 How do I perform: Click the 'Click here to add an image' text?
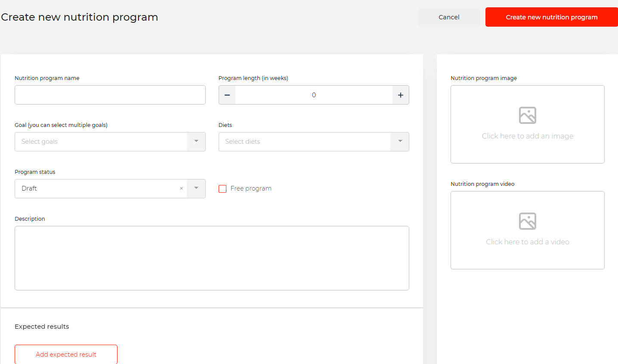point(528,136)
